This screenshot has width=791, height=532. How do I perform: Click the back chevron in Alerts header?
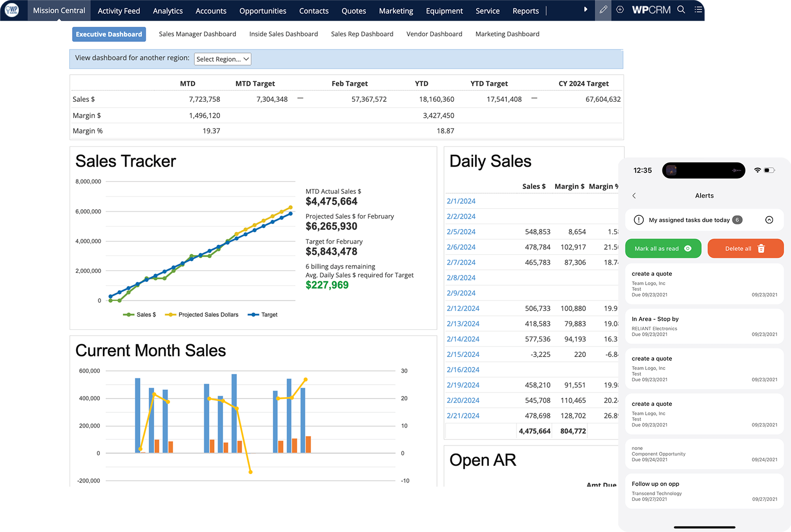pyautogui.click(x=634, y=196)
